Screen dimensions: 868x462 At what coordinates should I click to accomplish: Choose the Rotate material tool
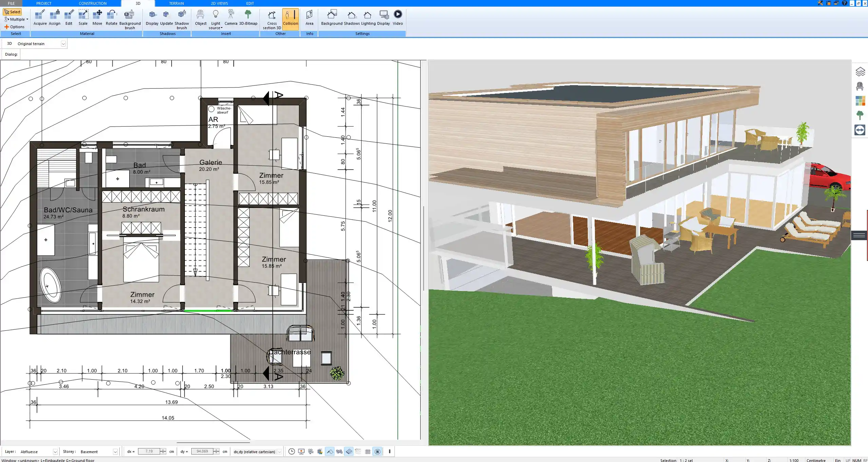(x=112, y=18)
